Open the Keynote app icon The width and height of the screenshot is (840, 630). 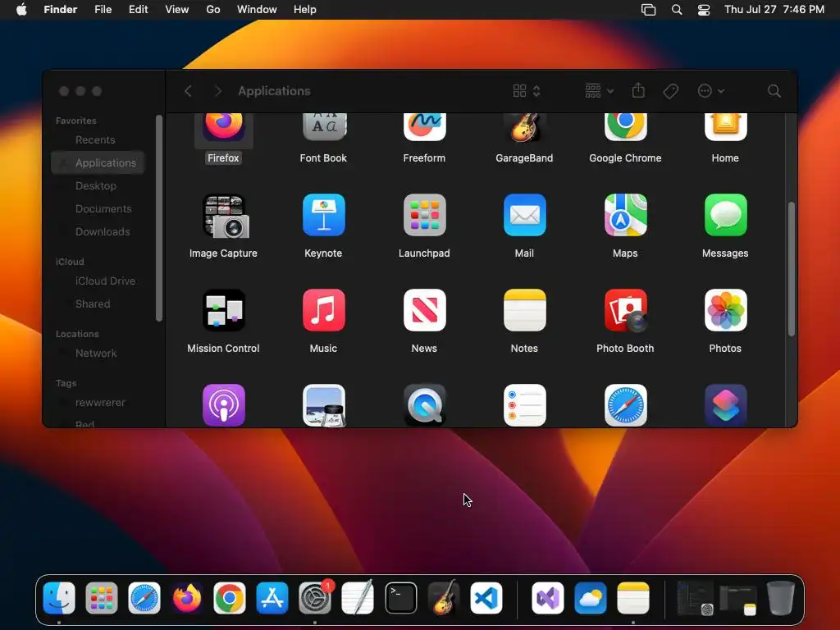click(323, 215)
